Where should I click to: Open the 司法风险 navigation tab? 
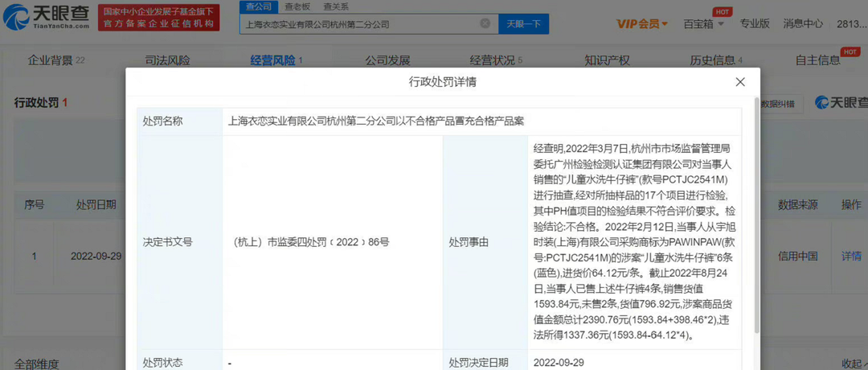(167, 60)
